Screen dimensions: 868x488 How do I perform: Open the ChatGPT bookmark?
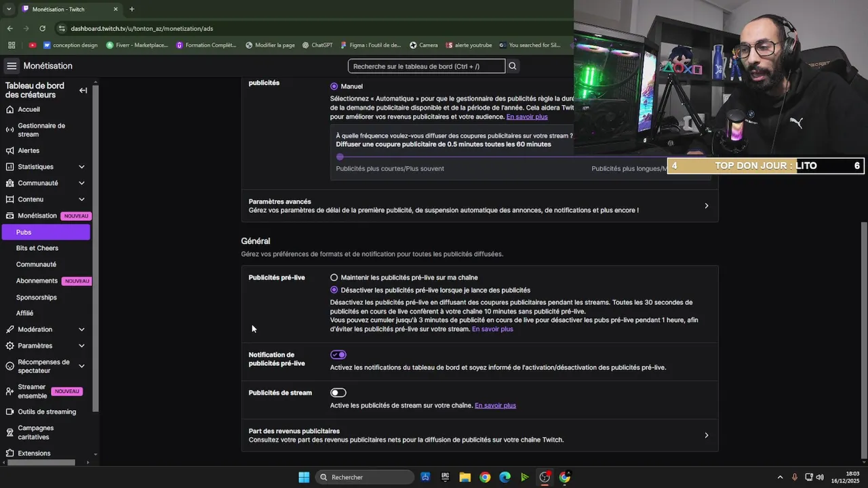tap(317, 45)
